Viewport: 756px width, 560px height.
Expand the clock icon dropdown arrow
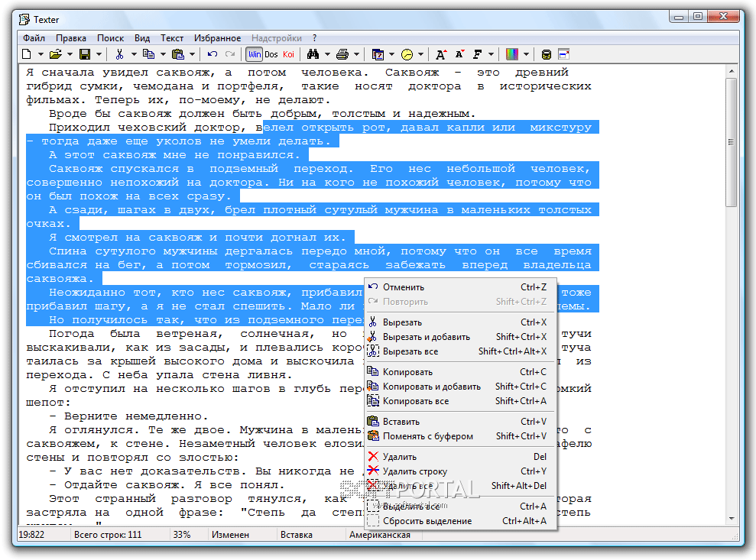click(x=421, y=54)
